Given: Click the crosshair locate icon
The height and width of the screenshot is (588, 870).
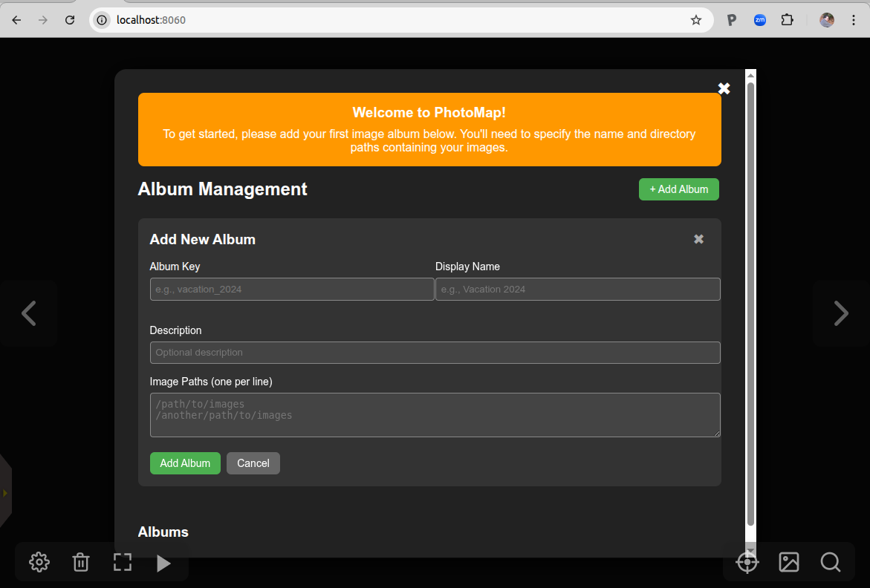Looking at the screenshot, I should point(747,562).
